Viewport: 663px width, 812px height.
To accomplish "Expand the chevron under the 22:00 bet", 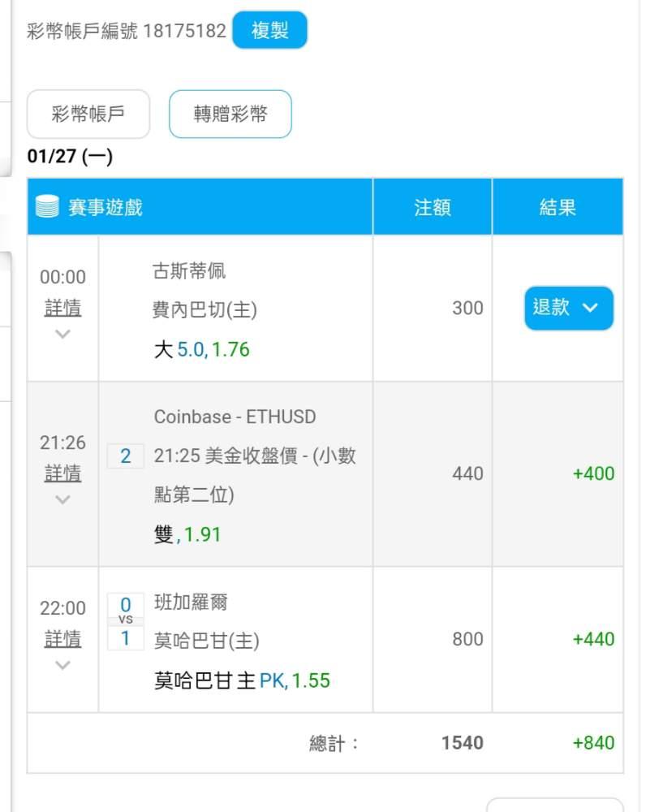I will pyautogui.click(x=62, y=665).
